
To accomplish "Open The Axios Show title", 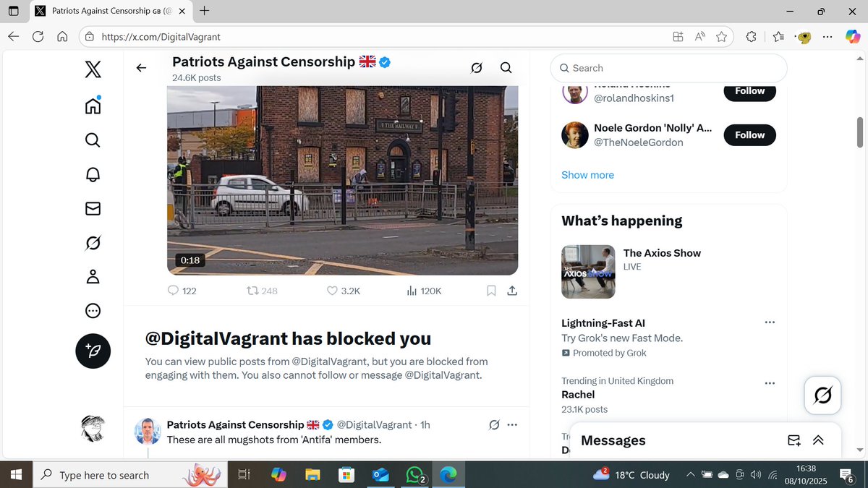I will [662, 253].
